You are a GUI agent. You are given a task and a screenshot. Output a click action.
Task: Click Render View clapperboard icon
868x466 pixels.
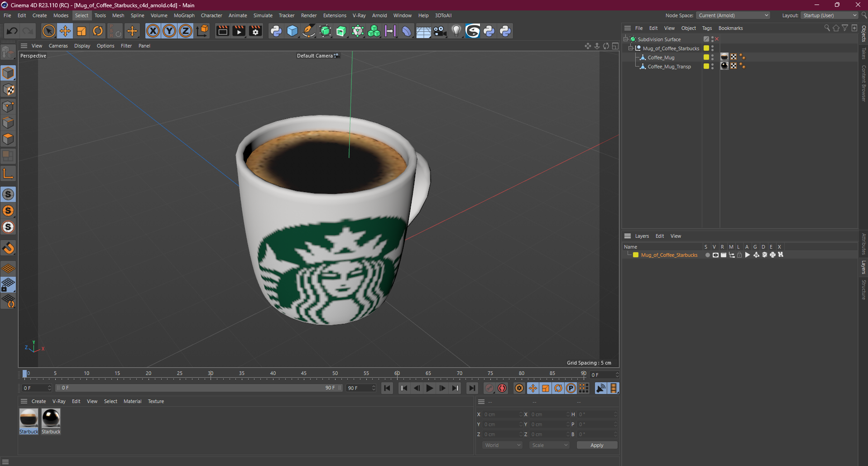(x=222, y=31)
